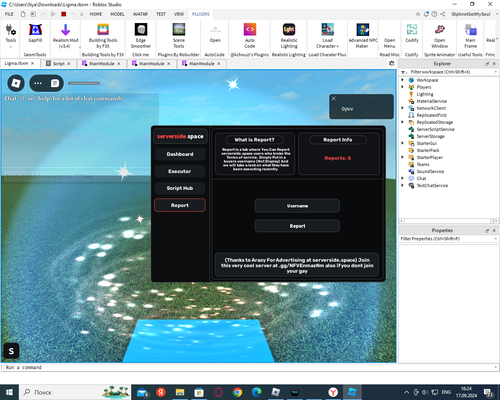Select ServerScriptService in the Explorer

tap(435, 129)
